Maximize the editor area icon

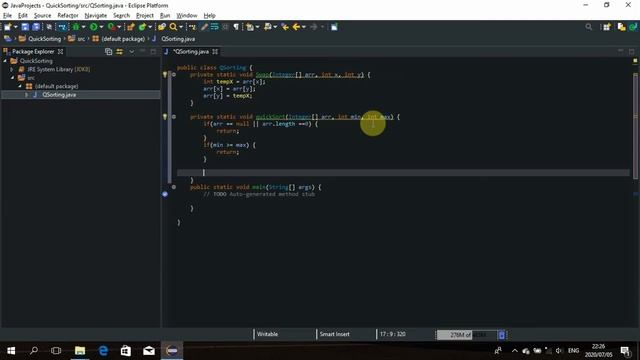[x=631, y=51]
